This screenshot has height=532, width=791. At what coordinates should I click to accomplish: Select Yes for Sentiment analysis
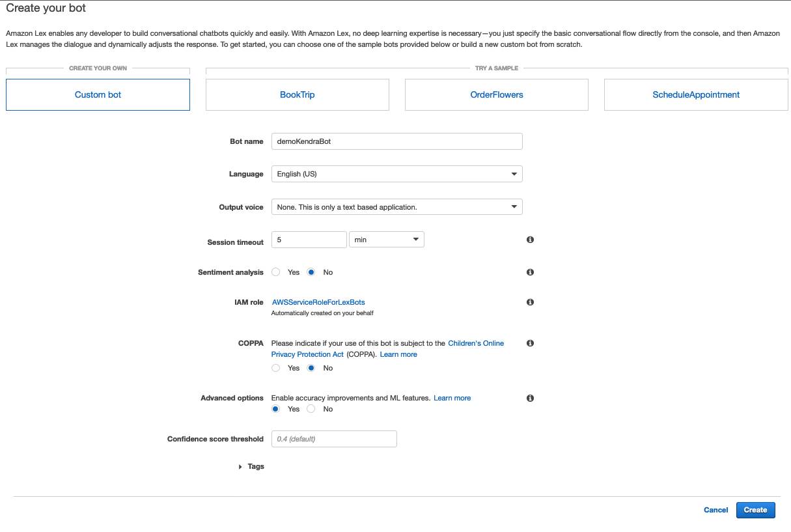coord(276,272)
